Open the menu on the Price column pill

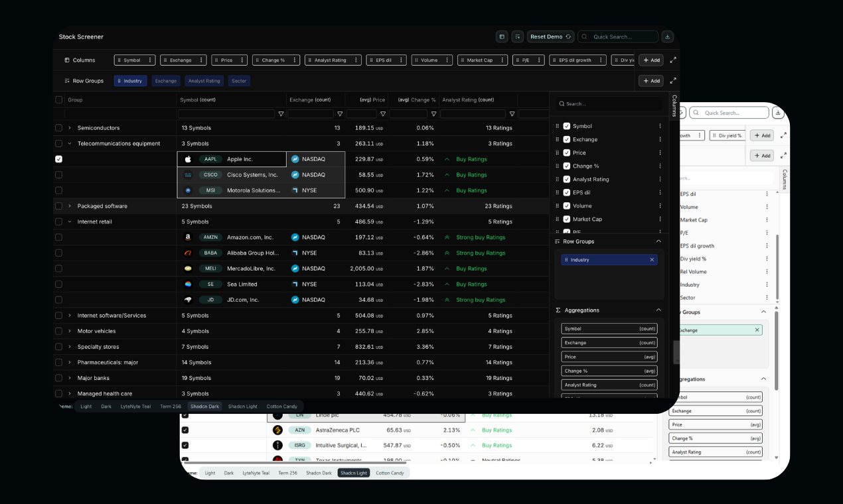tap(242, 60)
